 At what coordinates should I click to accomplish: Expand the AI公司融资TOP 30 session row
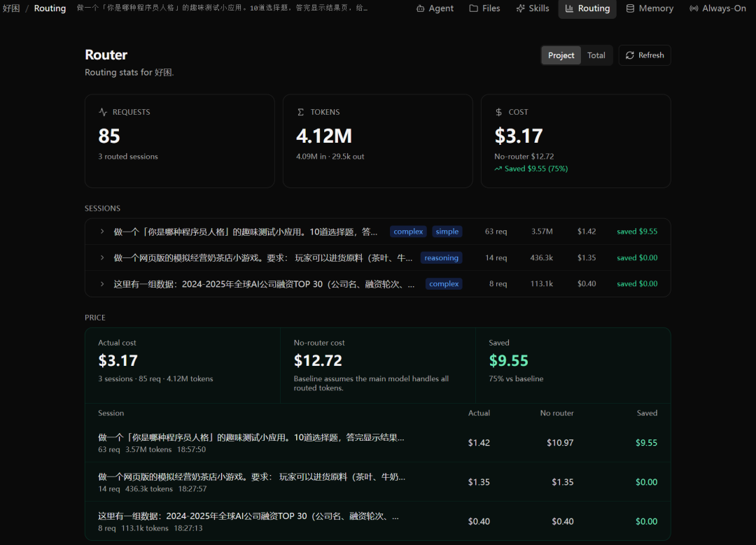tap(101, 284)
